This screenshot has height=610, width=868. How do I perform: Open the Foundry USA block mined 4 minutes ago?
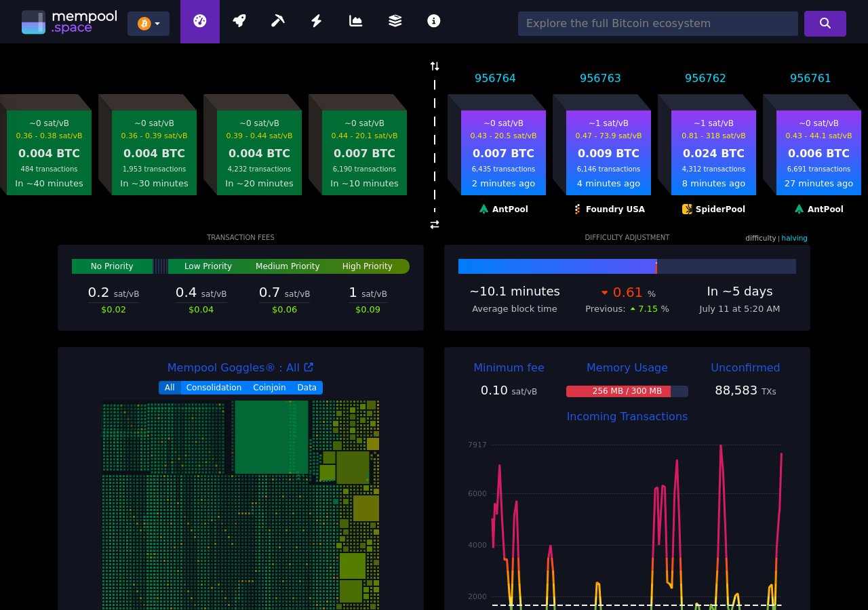(608, 152)
